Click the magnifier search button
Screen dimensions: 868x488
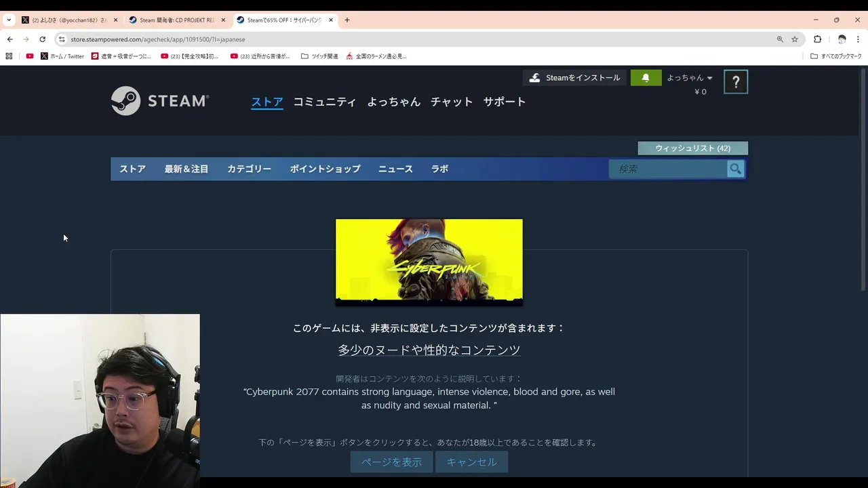[x=735, y=169]
